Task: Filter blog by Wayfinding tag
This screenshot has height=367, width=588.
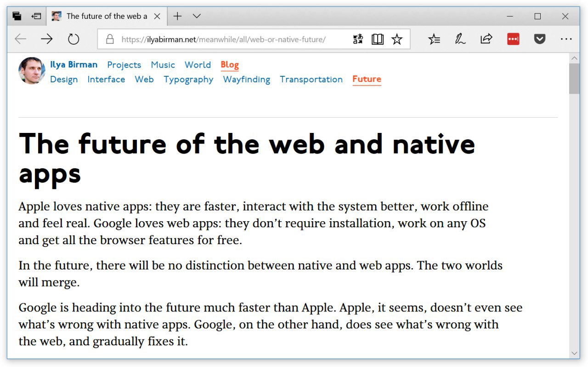Action: click(x=247, y=80)
